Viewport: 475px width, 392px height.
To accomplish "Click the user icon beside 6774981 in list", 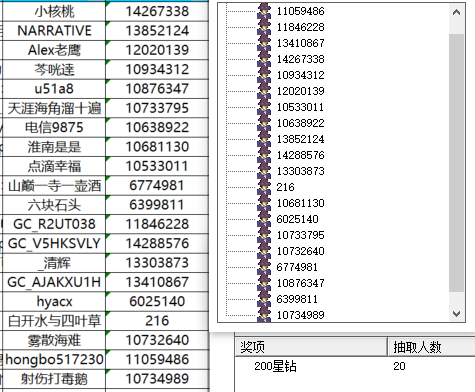I will tap(264, 267).
